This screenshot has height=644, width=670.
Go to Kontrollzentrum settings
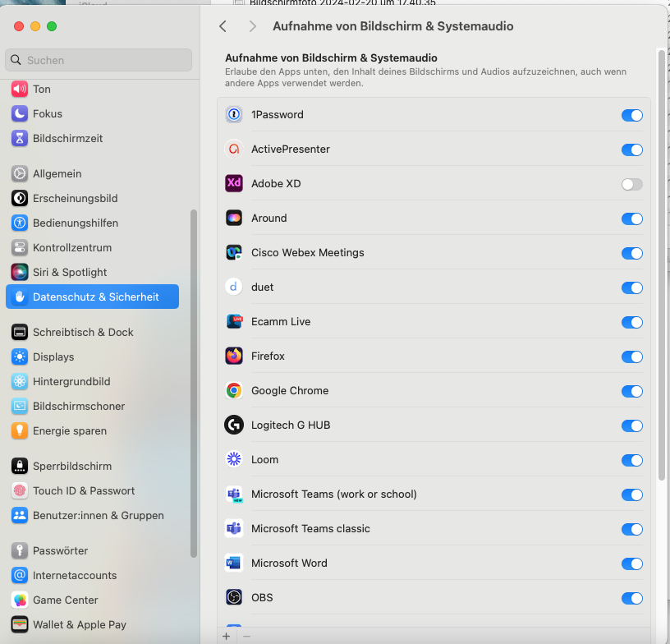point(92,247)
